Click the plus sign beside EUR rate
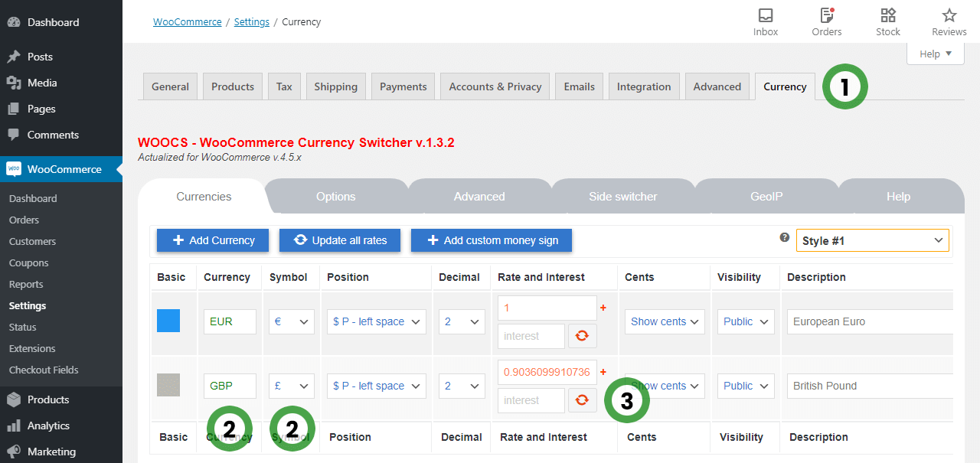The height and width of the screenshot is (463, 980). 603,308
